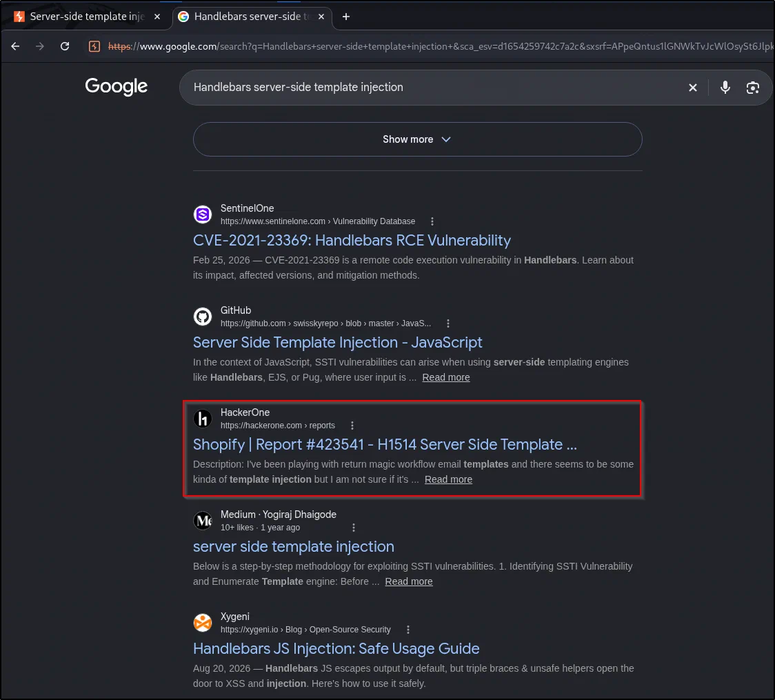Click the Medium · Yogiraj Dhaigode source name

pyautogui.click(x=279, y=514)
